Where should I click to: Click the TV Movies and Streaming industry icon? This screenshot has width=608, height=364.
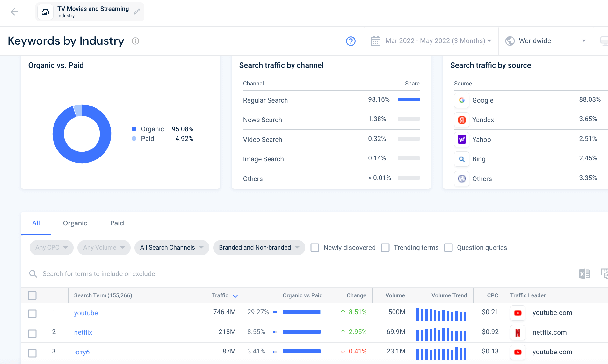pos(46,12)
